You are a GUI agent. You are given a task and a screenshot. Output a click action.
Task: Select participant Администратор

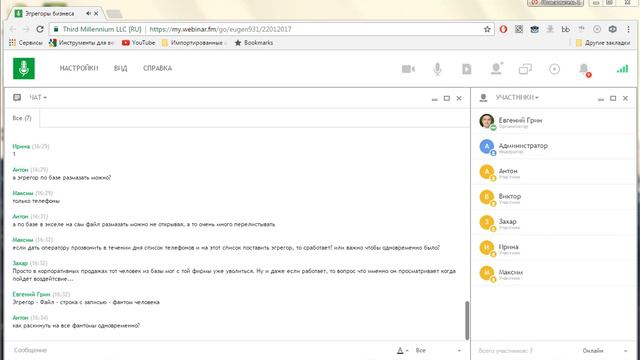pos(553,147)
